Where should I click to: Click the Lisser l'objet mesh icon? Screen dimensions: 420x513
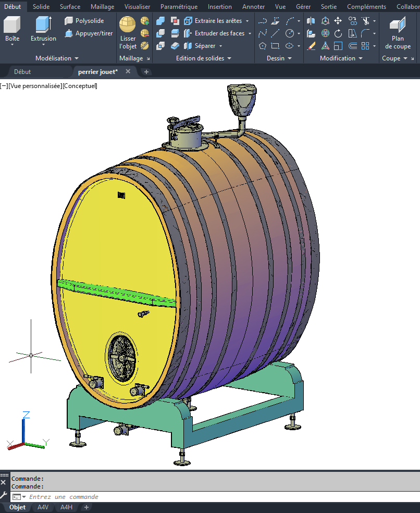tap(128, 32)
